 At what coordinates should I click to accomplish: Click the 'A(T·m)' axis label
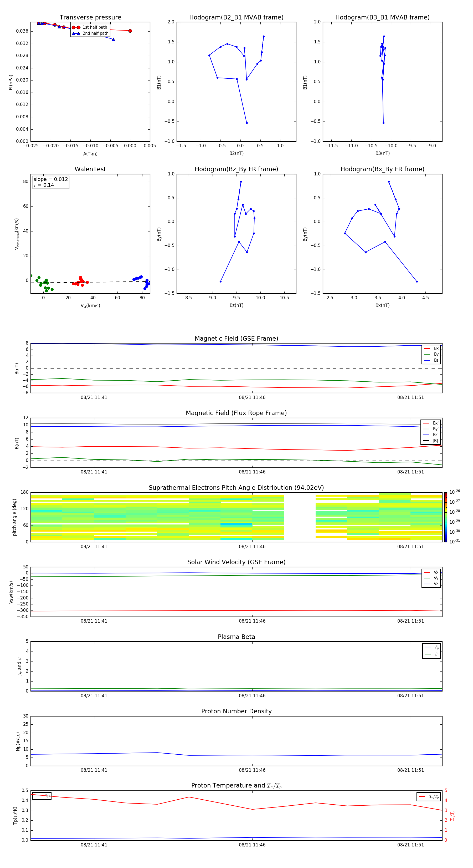click(x=90, y=154)
